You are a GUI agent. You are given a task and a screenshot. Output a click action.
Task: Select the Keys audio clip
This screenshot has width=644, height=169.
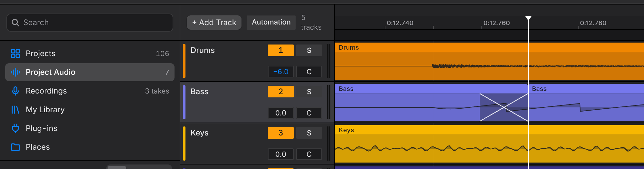coord(489,144)
